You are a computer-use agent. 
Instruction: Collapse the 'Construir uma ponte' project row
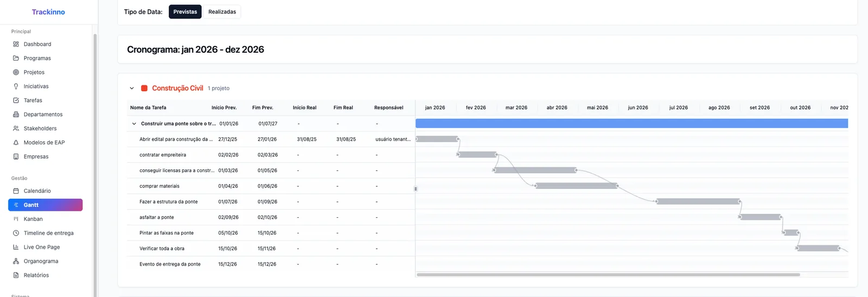point(134,124)
